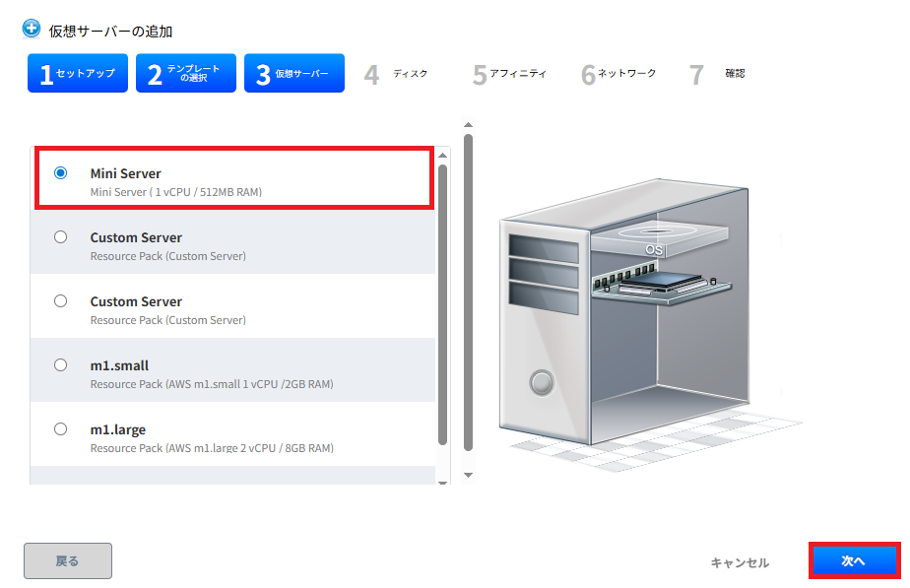This screenshot has height=588, width=910.
Task: Click the outer panel scrollbar up arrow
Action: [469, 125]
